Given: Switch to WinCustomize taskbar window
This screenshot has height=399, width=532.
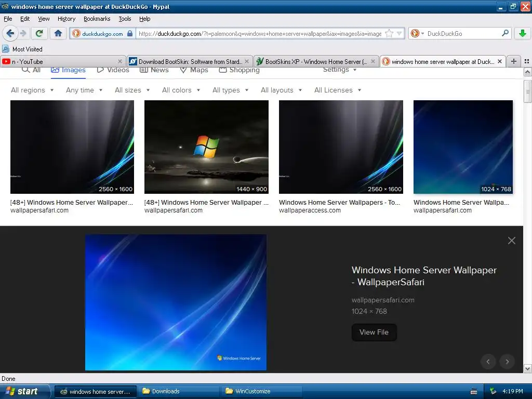Looking at the screenshot, I should (x=262, y=391).
